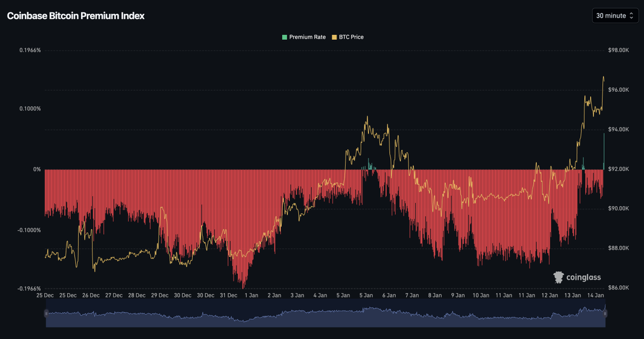Toggle the Premium Rate legend series
This screenshot has height=339, width=644.
click(303, 37)
